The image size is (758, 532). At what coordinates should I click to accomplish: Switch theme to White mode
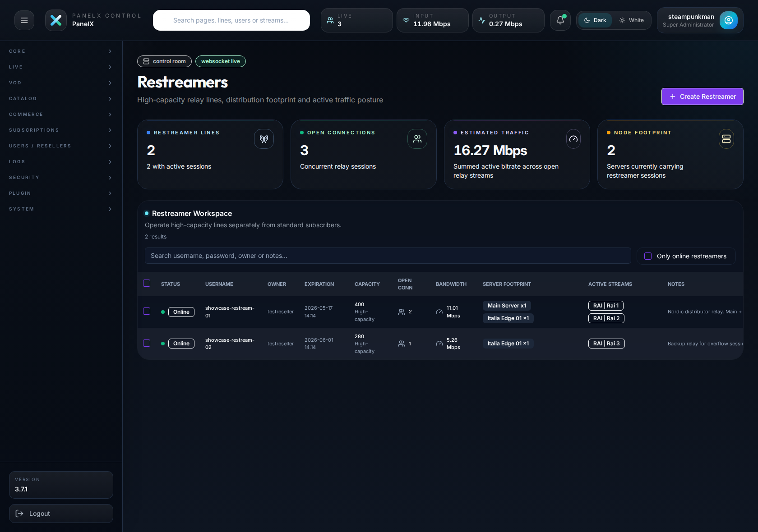click(631, 20)
